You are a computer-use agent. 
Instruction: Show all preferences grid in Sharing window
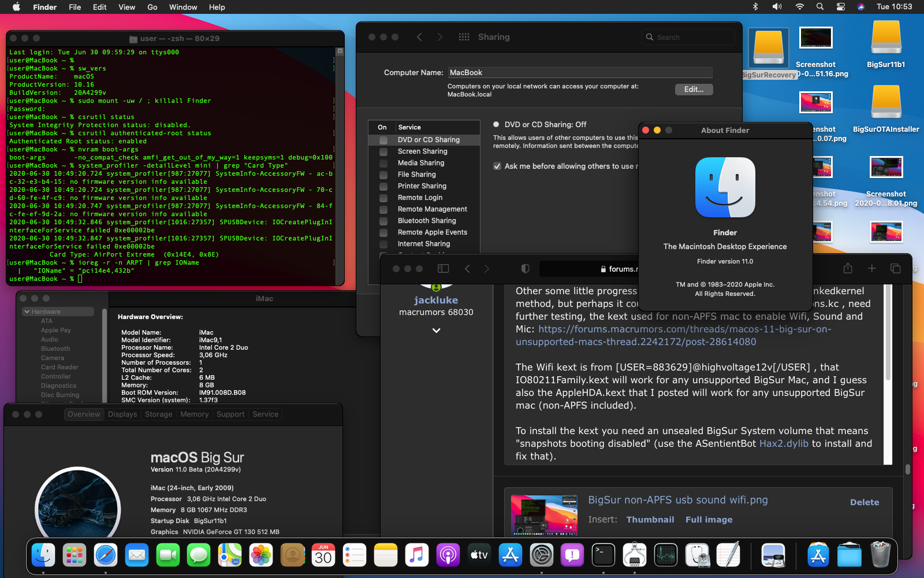point(464,37)
